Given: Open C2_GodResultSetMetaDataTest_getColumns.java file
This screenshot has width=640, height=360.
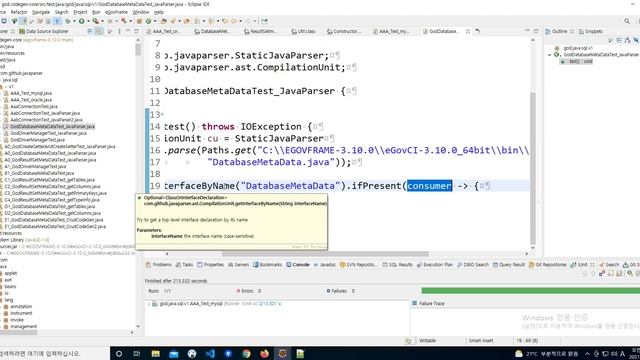Looking at the screenshot, I should point(53,187).
